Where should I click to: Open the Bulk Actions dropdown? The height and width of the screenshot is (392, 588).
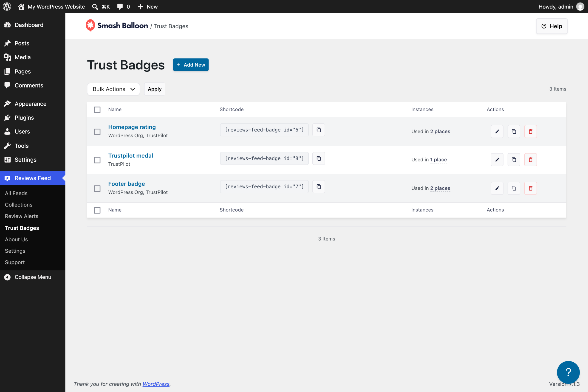tap(113, 89)
